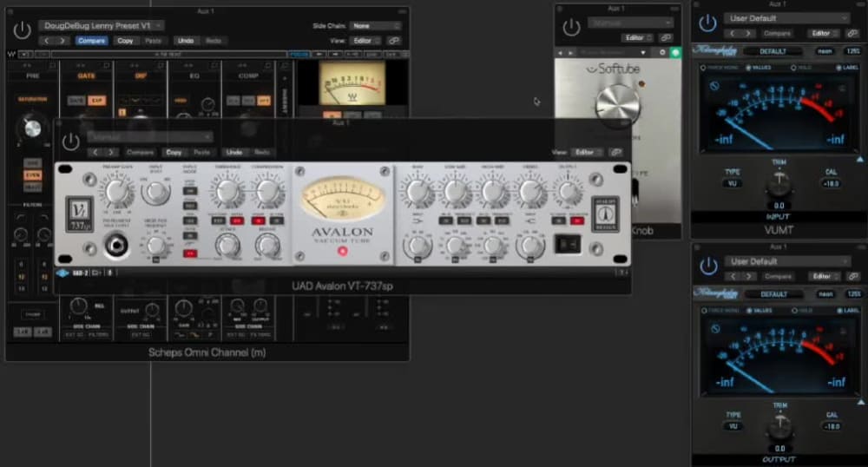
Task: Select LABEL radio in VUMT Input
Action: coord(847,68)
